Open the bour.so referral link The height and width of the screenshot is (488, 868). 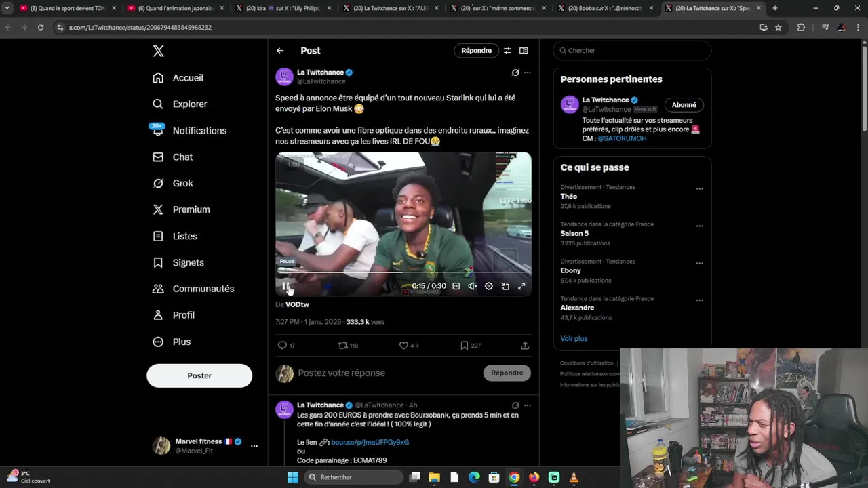pos(370,442)
